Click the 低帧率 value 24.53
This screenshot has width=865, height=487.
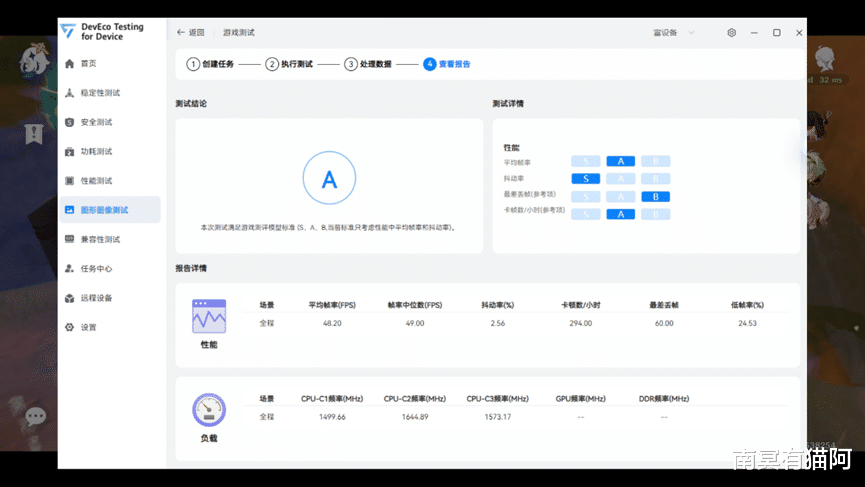(x=747, y=324)
